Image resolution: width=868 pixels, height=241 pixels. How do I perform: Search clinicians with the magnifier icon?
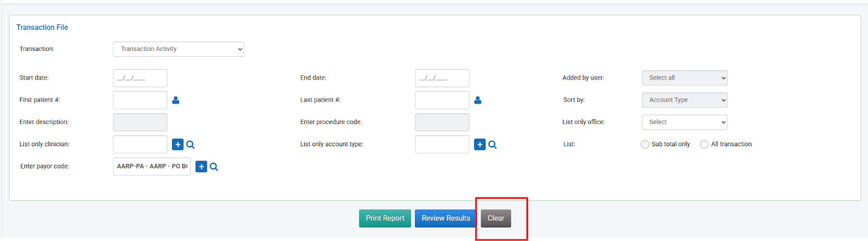(x=190, y=145)
